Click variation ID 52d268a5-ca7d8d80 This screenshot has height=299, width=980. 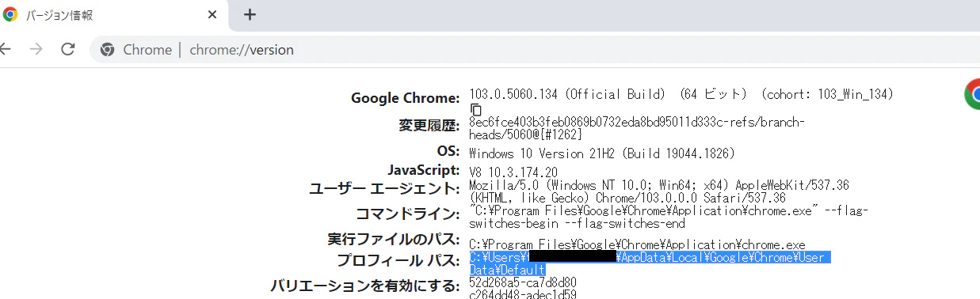coord(523,282)
